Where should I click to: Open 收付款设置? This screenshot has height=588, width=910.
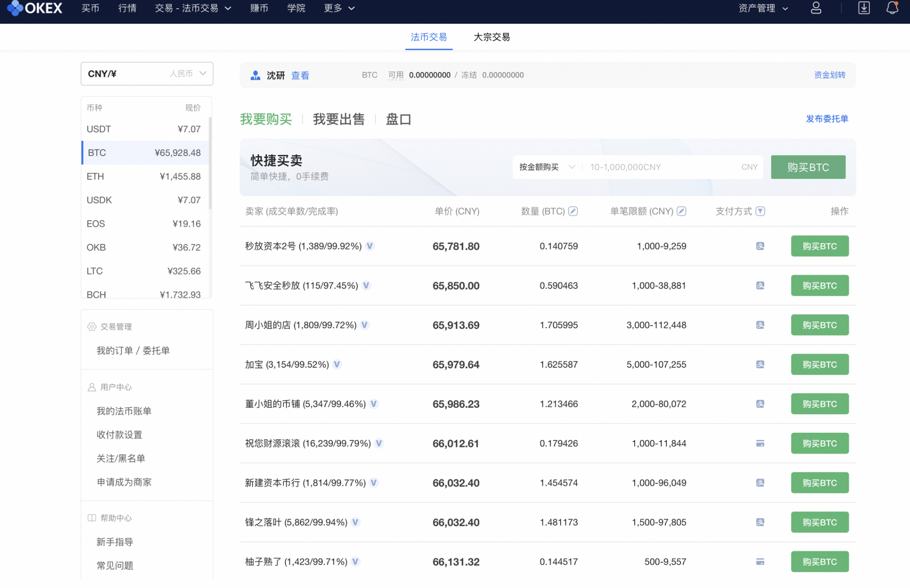click(119, 435)
